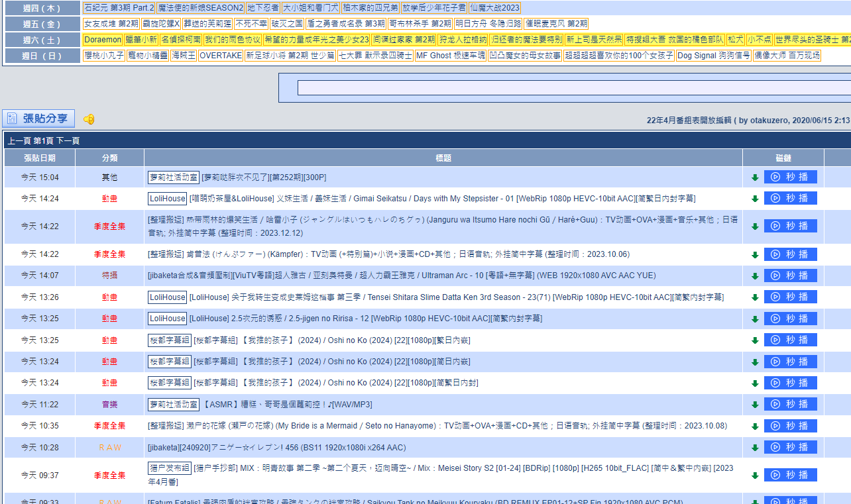This screenshot has width=851, height=504.
Task: Play 秒播 for Gimai Seikatsu 01
Action: pos(791,198)
